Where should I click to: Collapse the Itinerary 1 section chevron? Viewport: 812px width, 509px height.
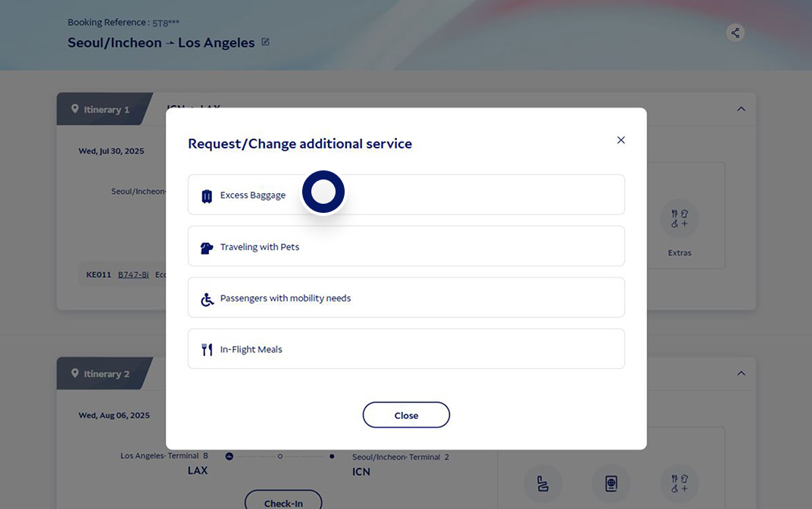(741, 109)
